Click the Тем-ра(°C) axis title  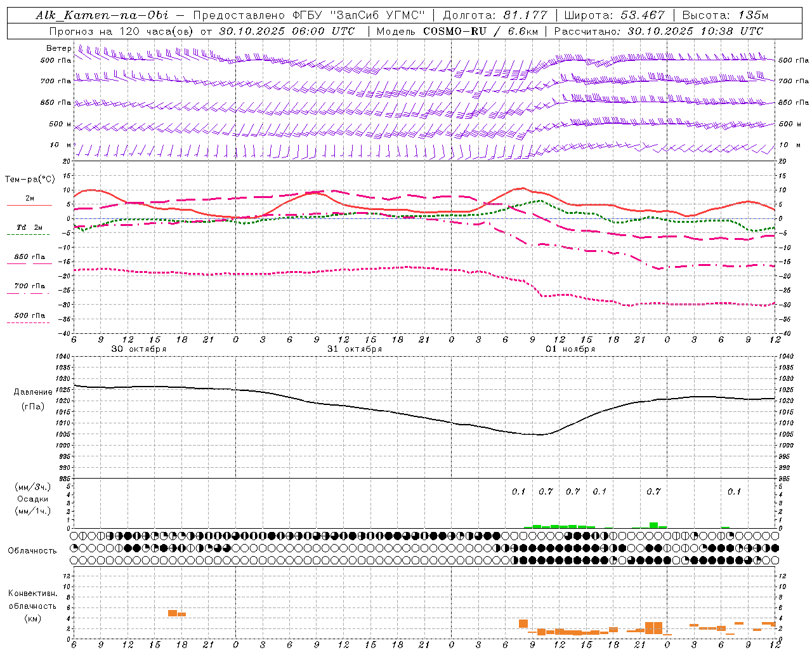30,180
